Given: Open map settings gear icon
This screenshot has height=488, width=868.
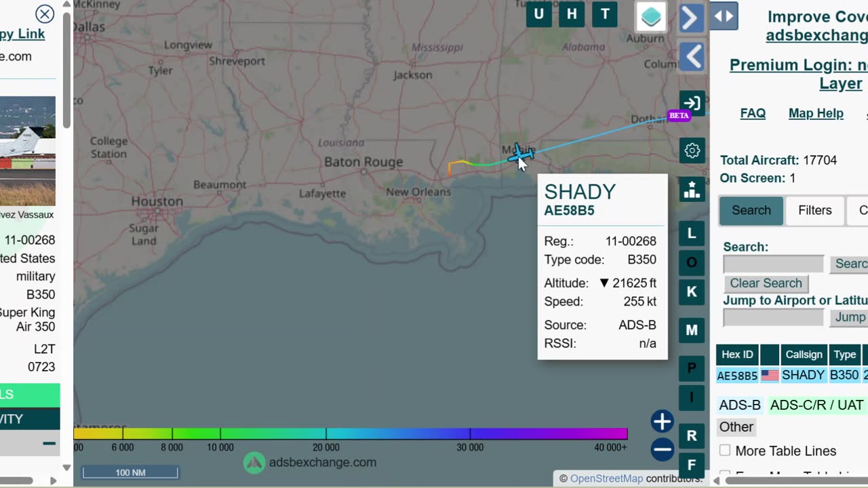Looking at the screenshot, I should (x=692, y=150).
